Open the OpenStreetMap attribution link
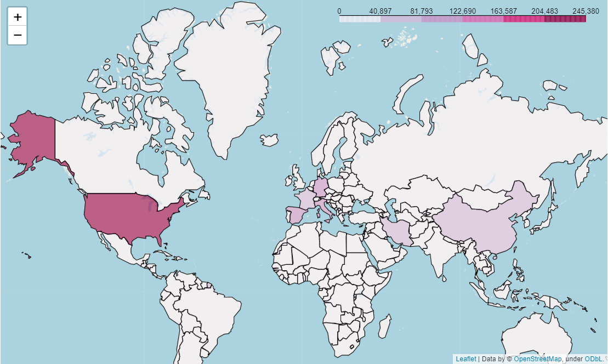Viewport: 608px width, 364px height. 537,359
